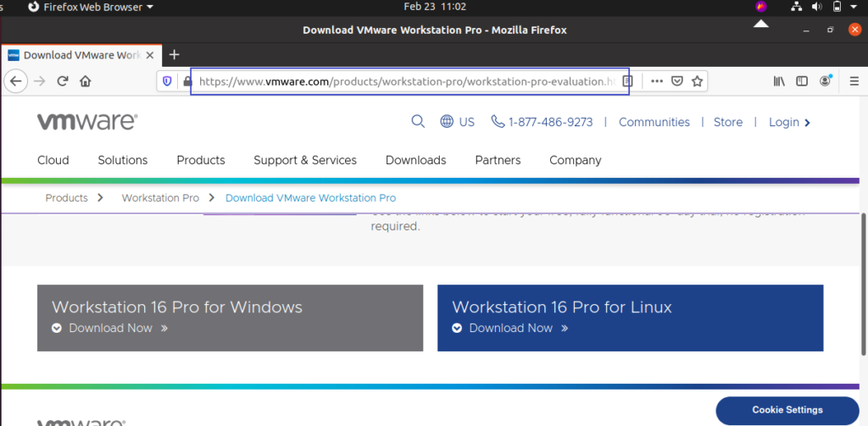868x426 pixels.
Task: Open the Company navigation menu
Action: point(576,160)
